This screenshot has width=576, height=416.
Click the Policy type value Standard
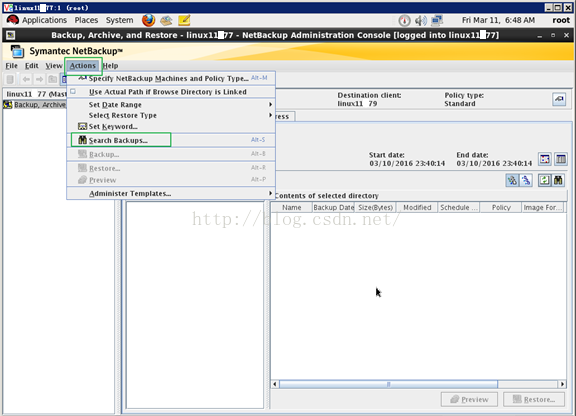pos(460,104)
